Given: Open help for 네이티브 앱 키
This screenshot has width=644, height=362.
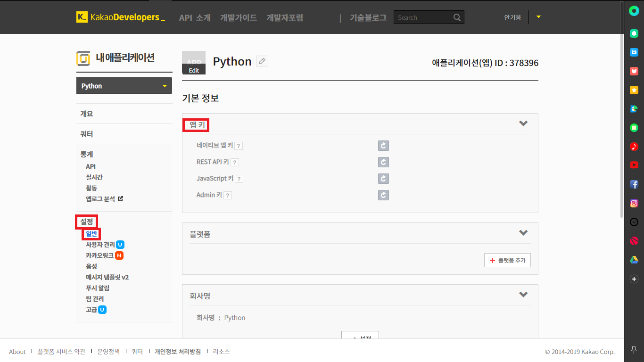Looking at the screenshot, I should coord(239,146).
